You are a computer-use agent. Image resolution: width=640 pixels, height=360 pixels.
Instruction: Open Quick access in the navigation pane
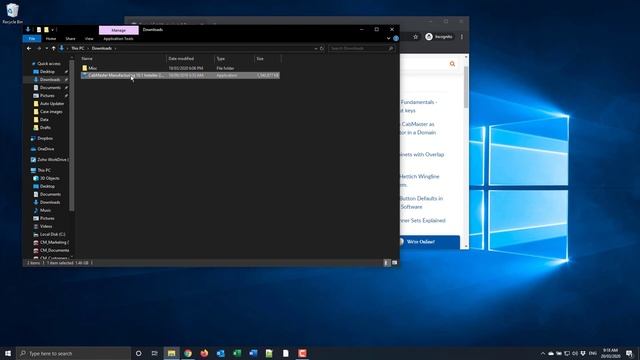pos(49,64)
